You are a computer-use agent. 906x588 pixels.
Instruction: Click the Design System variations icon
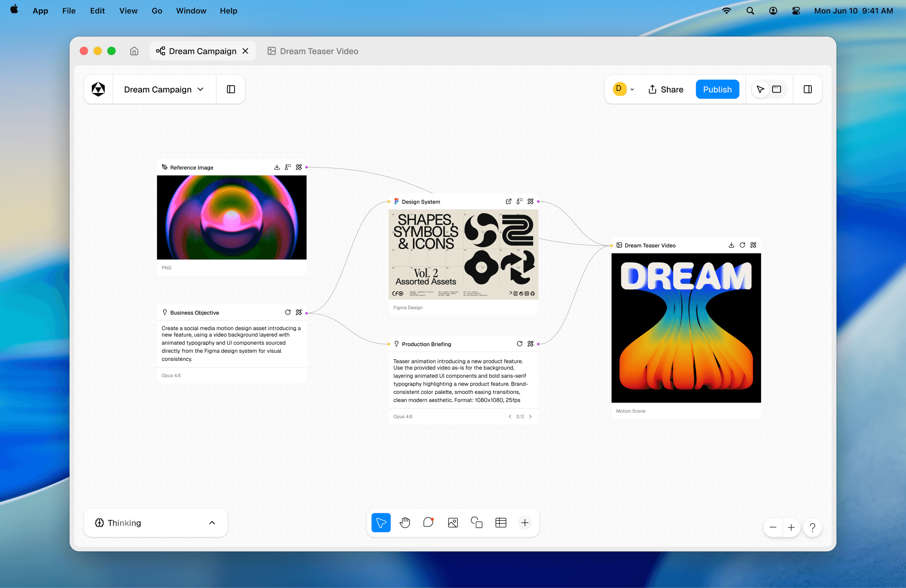click(519, 201)
